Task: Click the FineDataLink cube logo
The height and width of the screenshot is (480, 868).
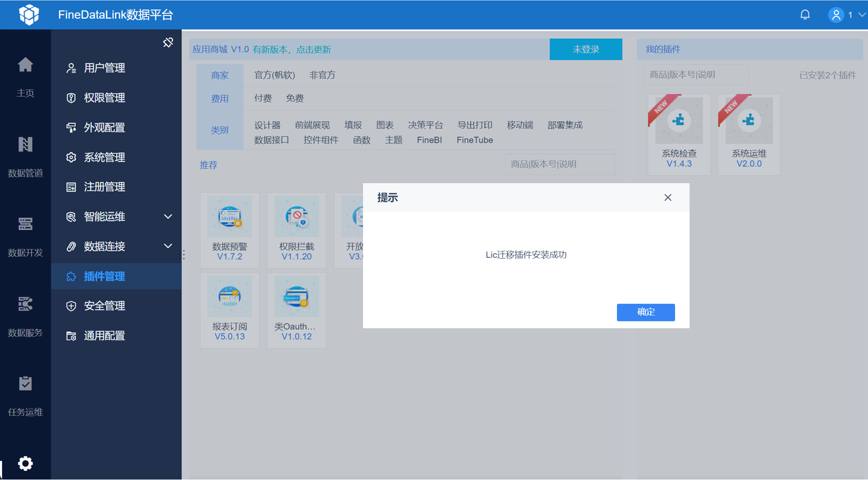Action: click(x=29, y=14)
